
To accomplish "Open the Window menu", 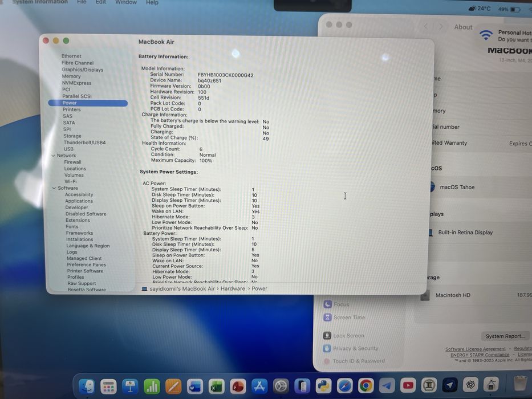I will click(x=126, y=2).
